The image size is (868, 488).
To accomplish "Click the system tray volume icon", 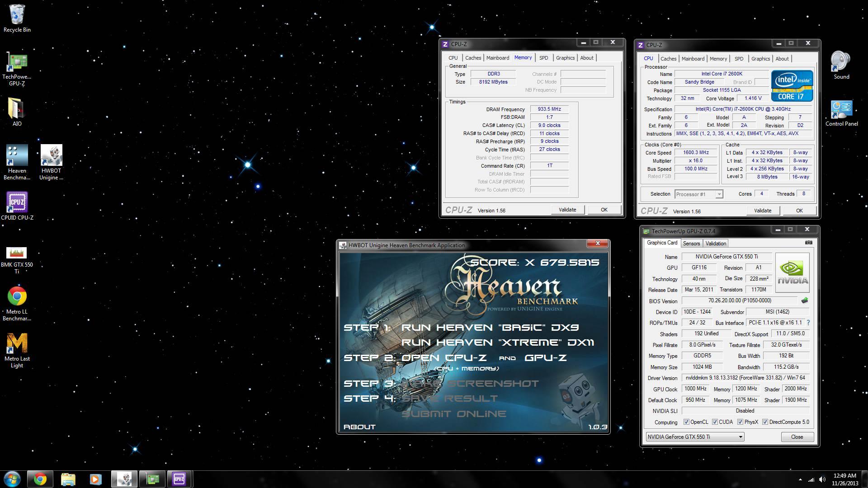I will pos(822,479).
